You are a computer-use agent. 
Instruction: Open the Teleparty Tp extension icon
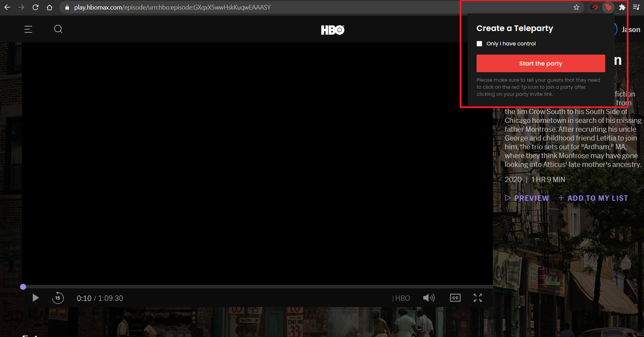(608, 7)
